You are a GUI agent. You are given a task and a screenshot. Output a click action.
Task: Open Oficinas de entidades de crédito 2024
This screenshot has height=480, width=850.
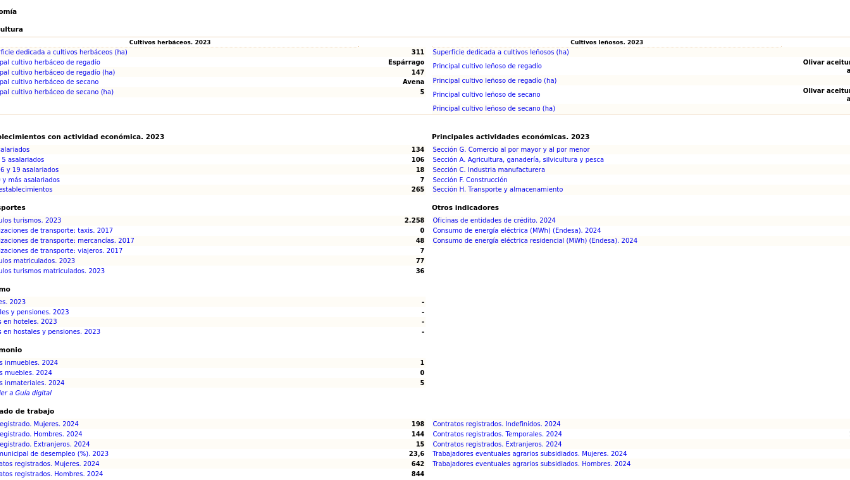[493, 220]
